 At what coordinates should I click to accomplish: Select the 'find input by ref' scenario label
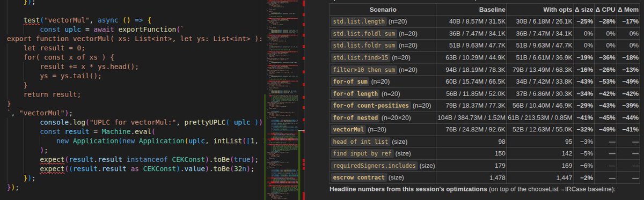click(362, 153)
